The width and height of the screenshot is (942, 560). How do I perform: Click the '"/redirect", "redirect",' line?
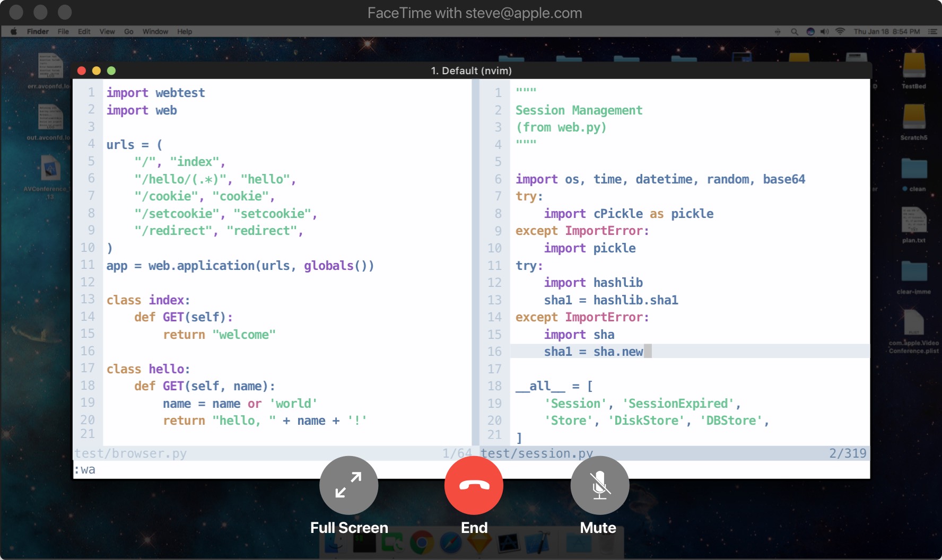(219, 231)
